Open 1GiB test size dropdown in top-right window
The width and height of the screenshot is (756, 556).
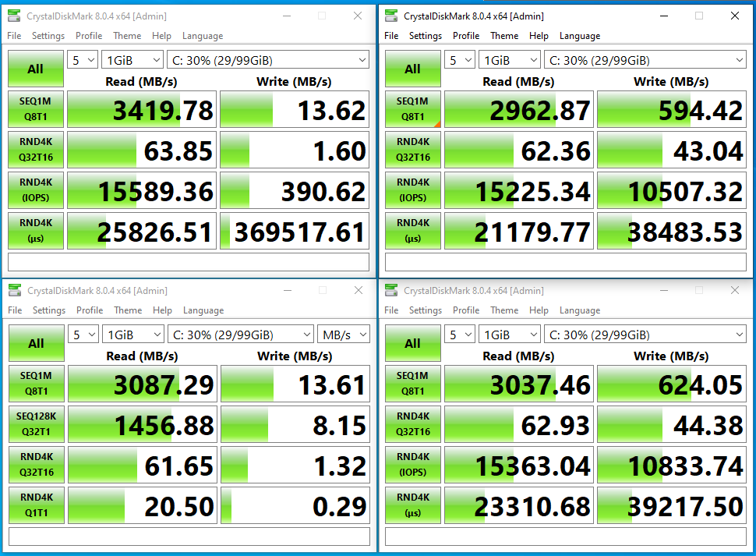pyautogui.click(x=509, y=60)
